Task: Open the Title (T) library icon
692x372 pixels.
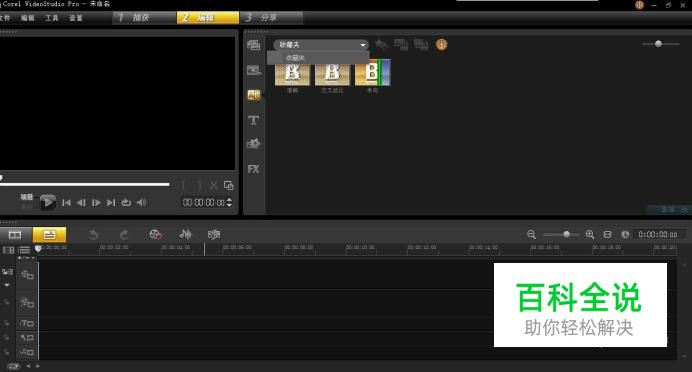Action: 254,120
